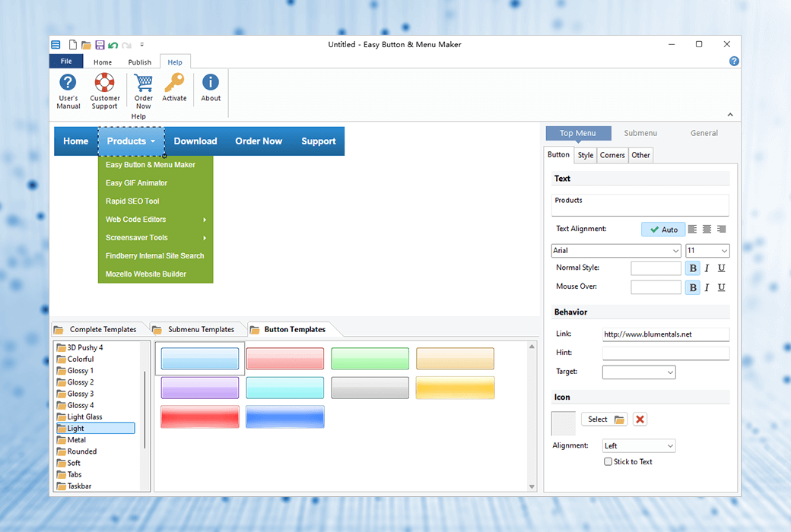Remove icon with red X button

(640, 419)
